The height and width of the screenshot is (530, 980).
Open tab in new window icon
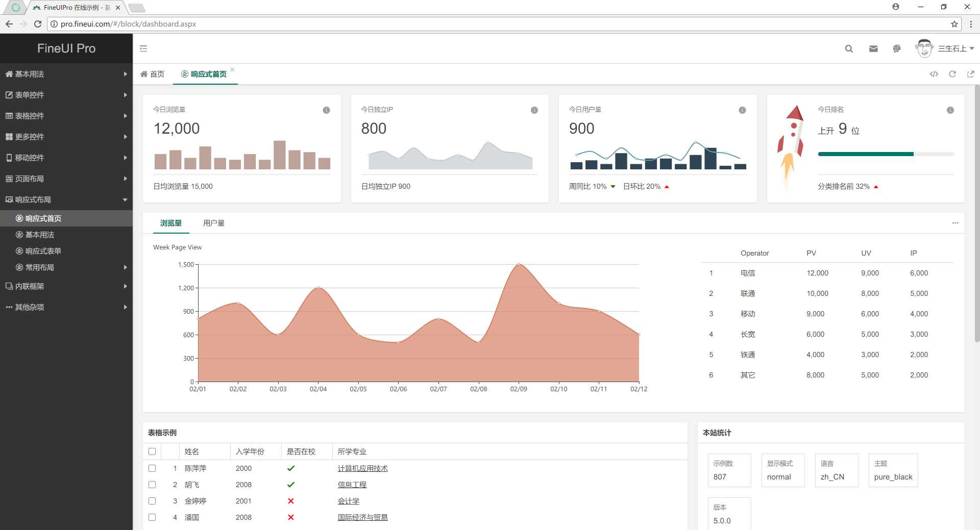coord(970,74)
